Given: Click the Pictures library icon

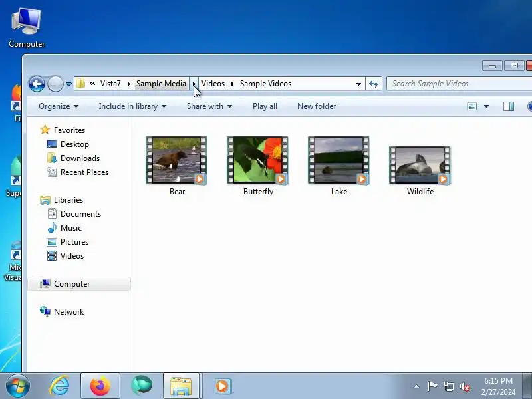Looking at the screenshot, I should coord(52,242).
